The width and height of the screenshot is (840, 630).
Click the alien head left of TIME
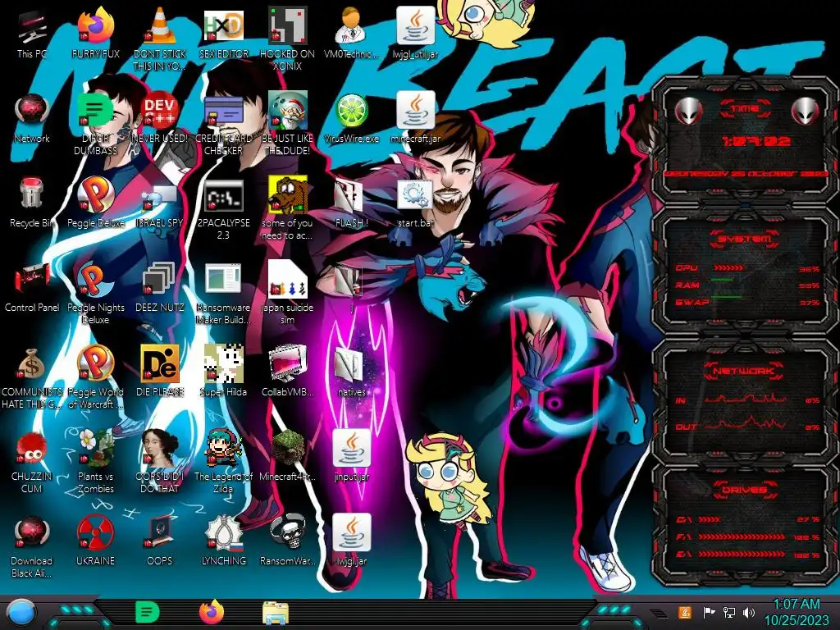(x=689, y=112)
